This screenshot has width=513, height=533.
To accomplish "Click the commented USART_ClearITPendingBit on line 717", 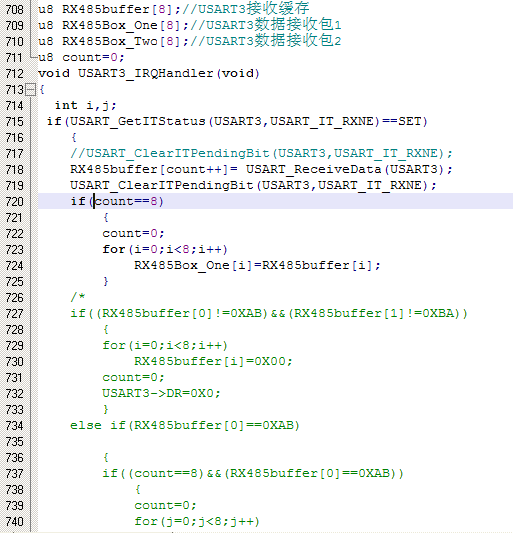I will tap(261, 154).
